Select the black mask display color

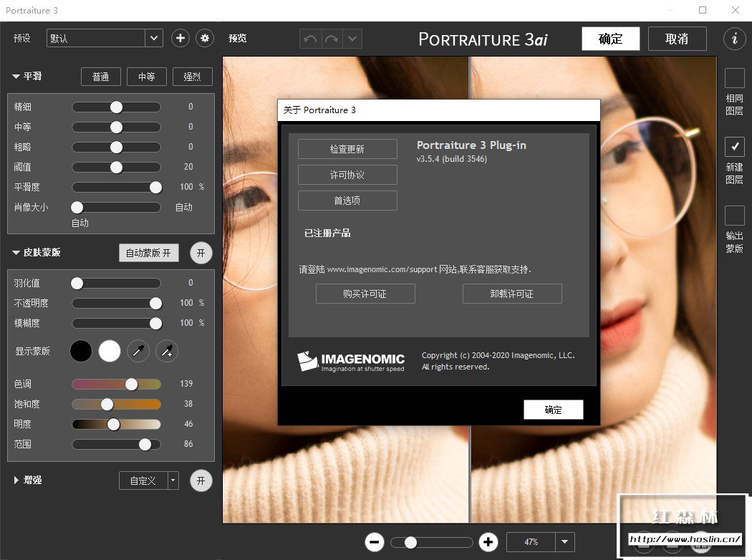tap(81, 352)
